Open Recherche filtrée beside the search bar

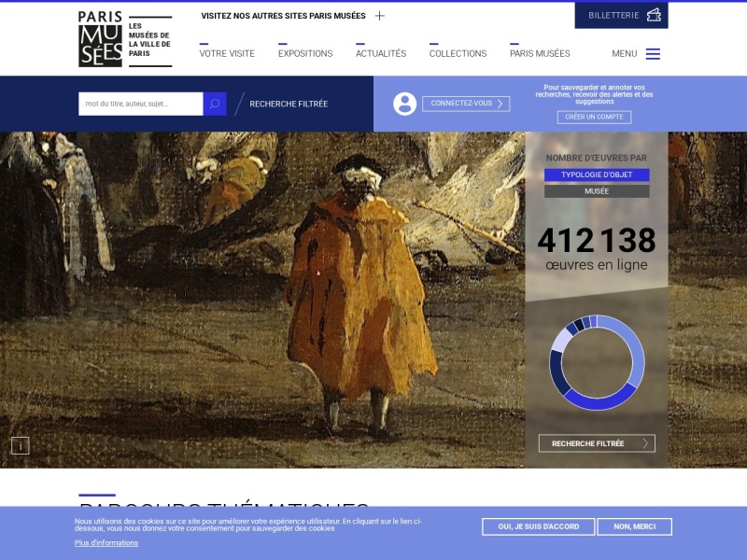coord(289,104)
